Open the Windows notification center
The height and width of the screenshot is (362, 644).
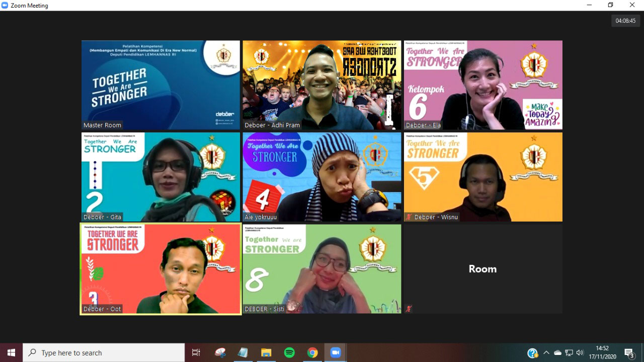tap(629, 352)
